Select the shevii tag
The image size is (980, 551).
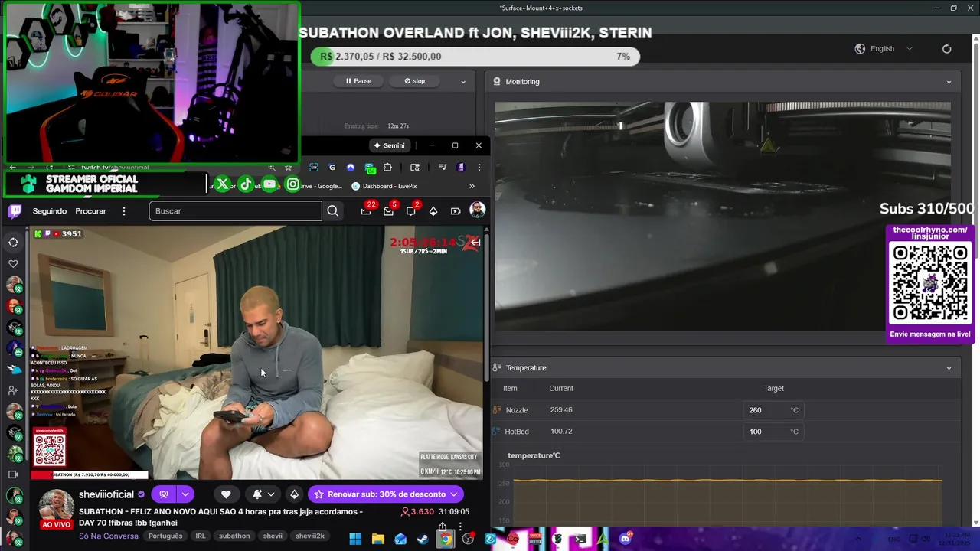click(273, 536)
